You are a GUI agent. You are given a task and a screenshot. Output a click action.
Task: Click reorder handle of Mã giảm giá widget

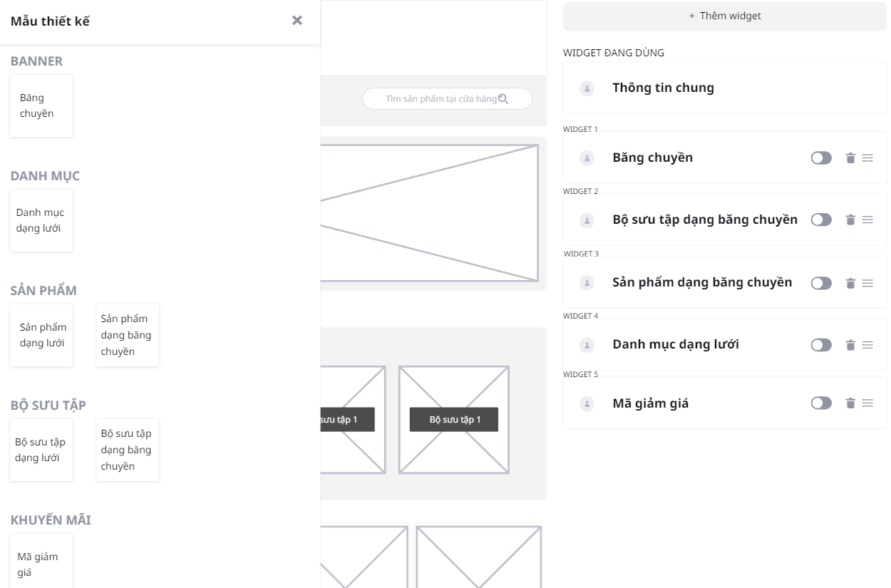867,403
